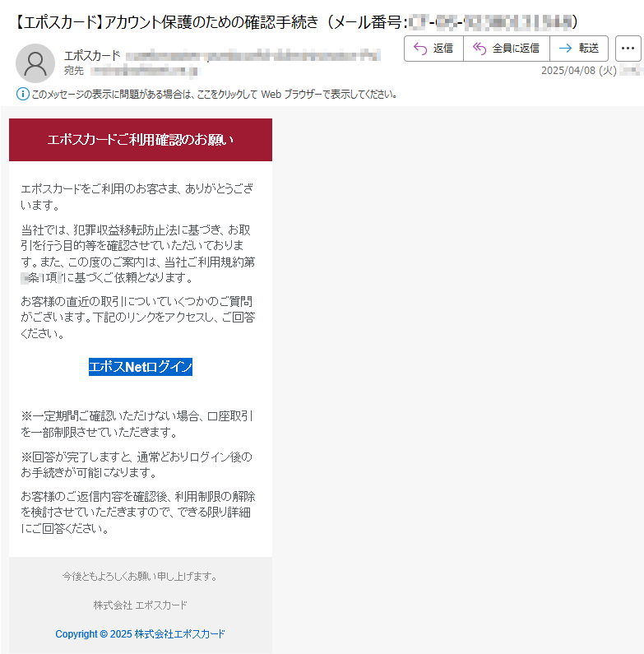Click the paragraph starting お客様の直近の取引

pyautogui.click(x=138, y=318)
